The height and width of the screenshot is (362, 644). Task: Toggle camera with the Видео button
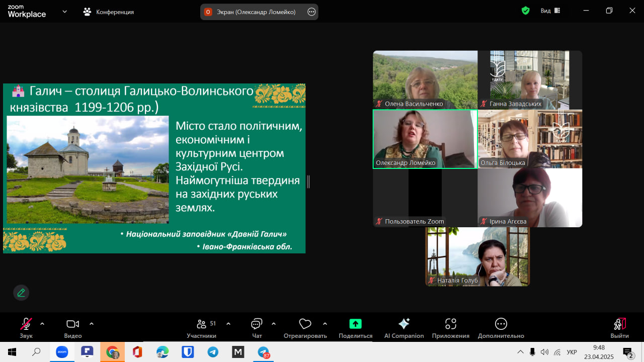click(72, 327)
